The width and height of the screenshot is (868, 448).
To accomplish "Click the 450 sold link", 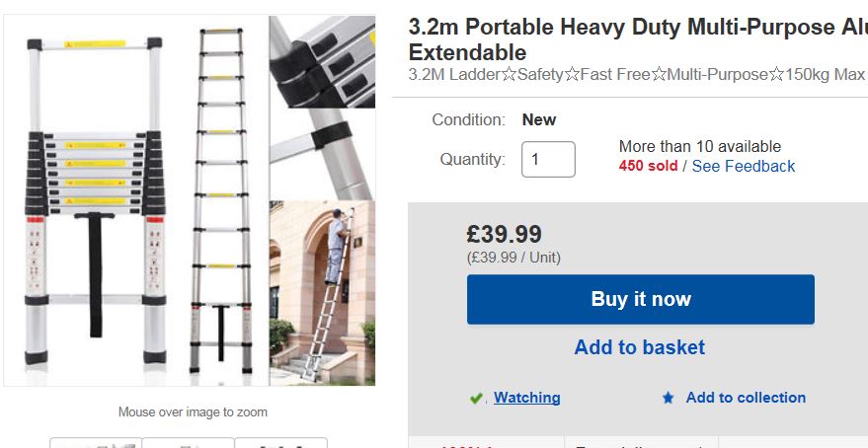I will click(x=648, y=166).
